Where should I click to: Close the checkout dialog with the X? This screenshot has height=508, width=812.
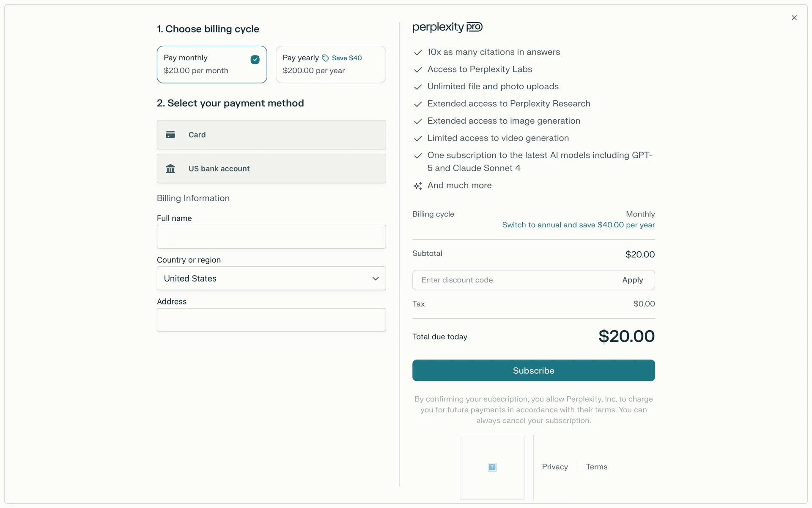794,18
